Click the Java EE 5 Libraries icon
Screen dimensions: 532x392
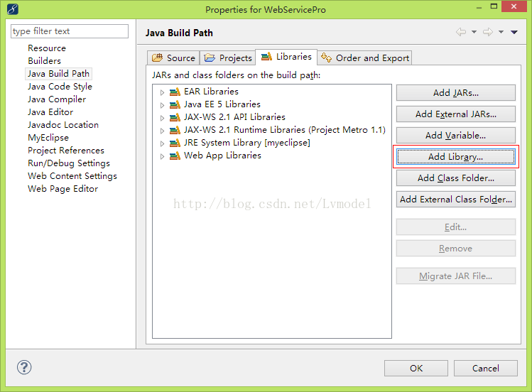point(175,104)
